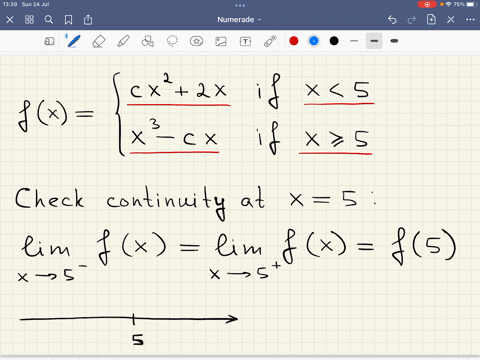480x360 pixels.
Task: Bookmark the current page
Action: coord(68,20)
